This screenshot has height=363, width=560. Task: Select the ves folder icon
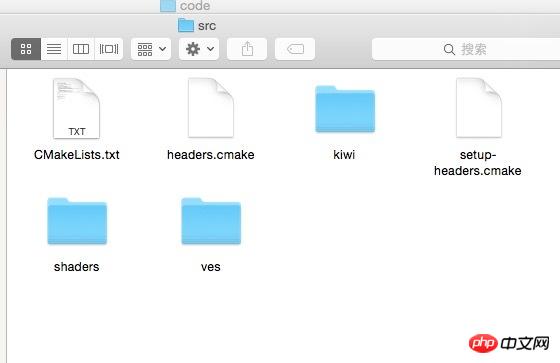click(211, 221)
